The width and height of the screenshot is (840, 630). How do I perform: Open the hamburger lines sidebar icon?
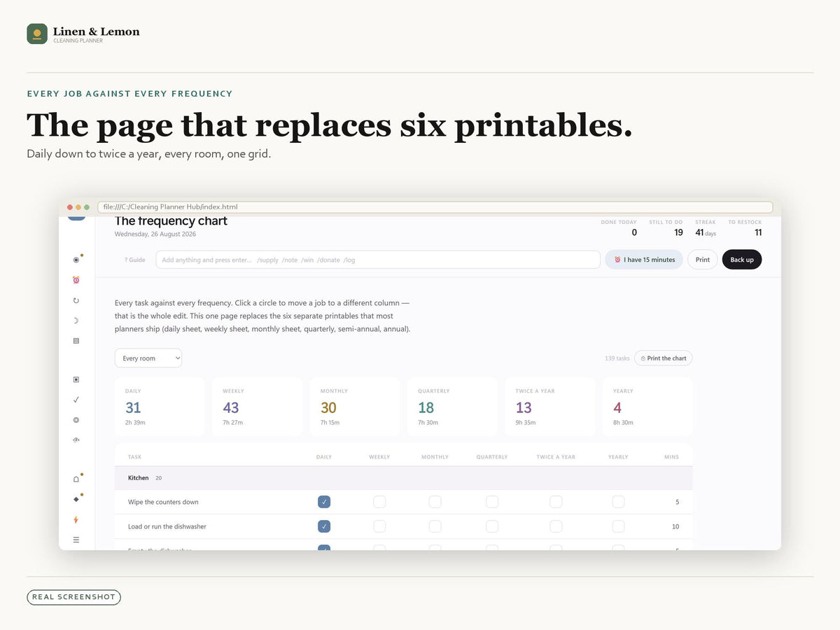click(76, 540)
